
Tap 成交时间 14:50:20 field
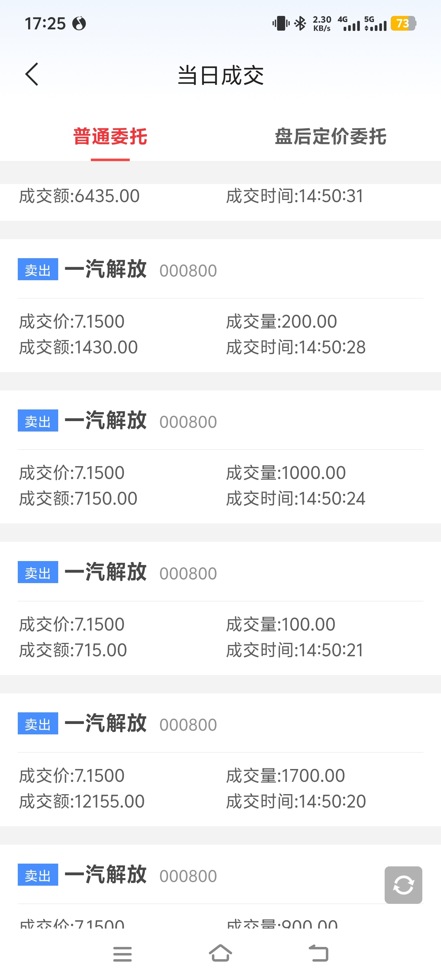tap(296, 801)
